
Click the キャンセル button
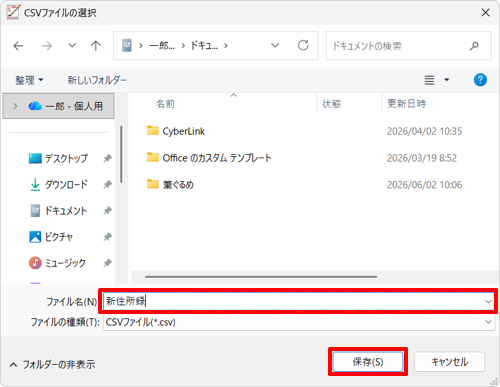click(449, 362)
